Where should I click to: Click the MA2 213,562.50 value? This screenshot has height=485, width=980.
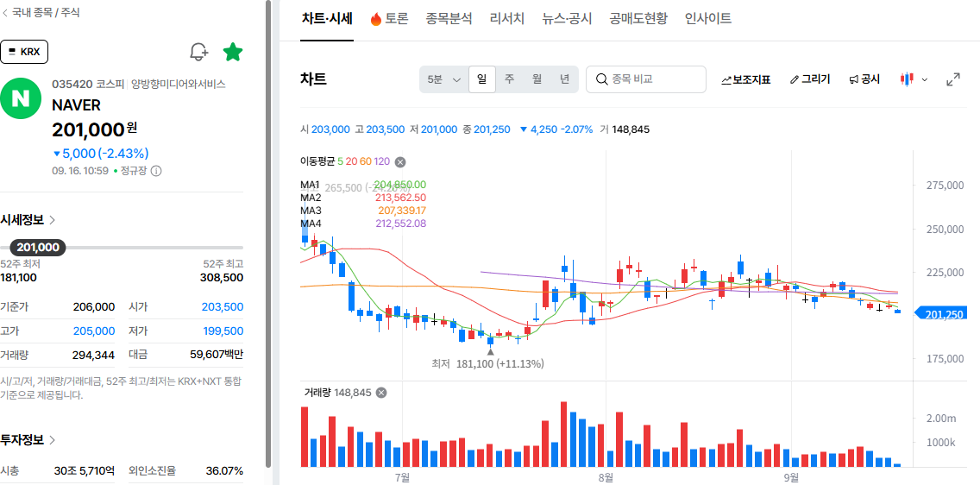(400, 198)
